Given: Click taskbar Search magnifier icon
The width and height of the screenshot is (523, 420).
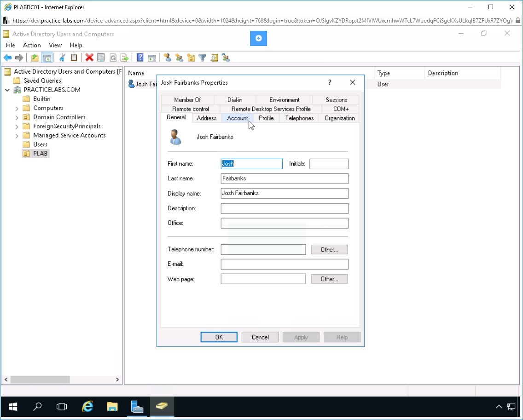Looking at the screenshot, I should coord(37,406).
